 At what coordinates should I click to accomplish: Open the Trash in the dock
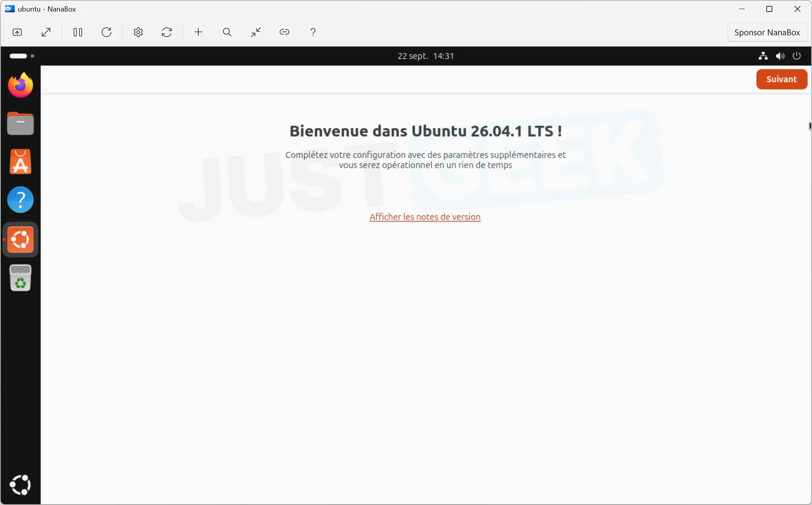20,278
